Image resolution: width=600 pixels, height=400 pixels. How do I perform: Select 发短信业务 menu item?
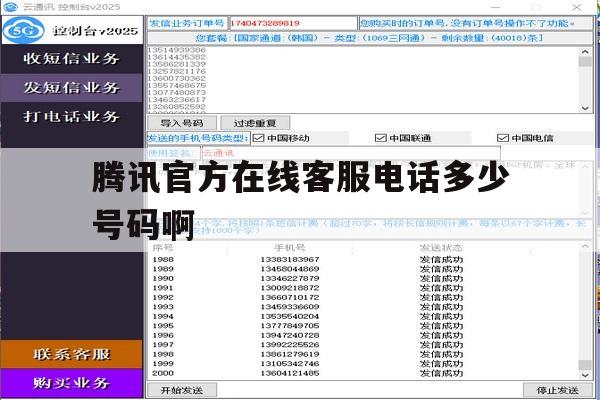(x=71, y=88)
